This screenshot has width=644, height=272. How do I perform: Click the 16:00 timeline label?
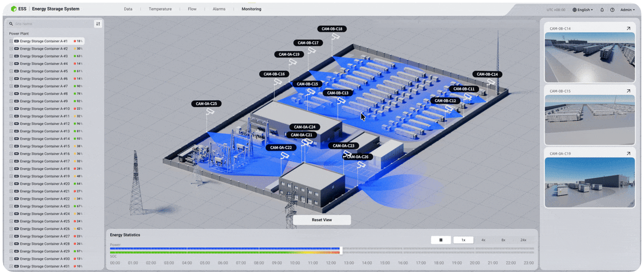[x=403, y=263]
